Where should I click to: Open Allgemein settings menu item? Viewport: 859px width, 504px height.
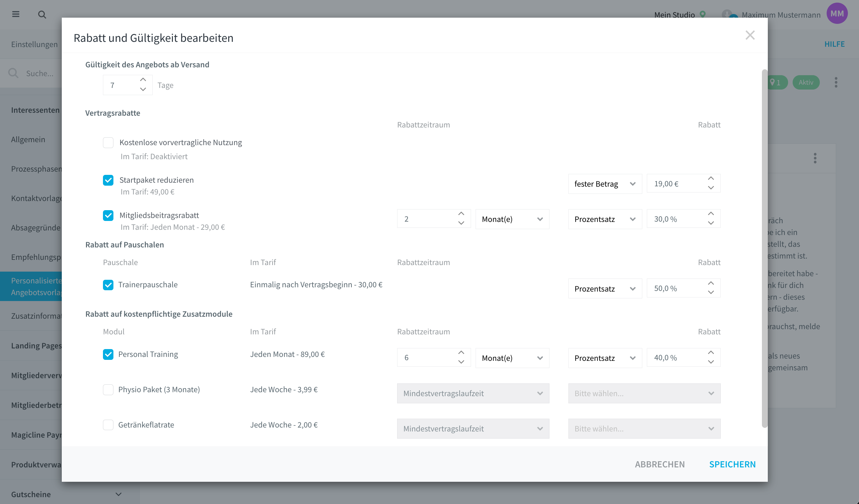(28, 139)
